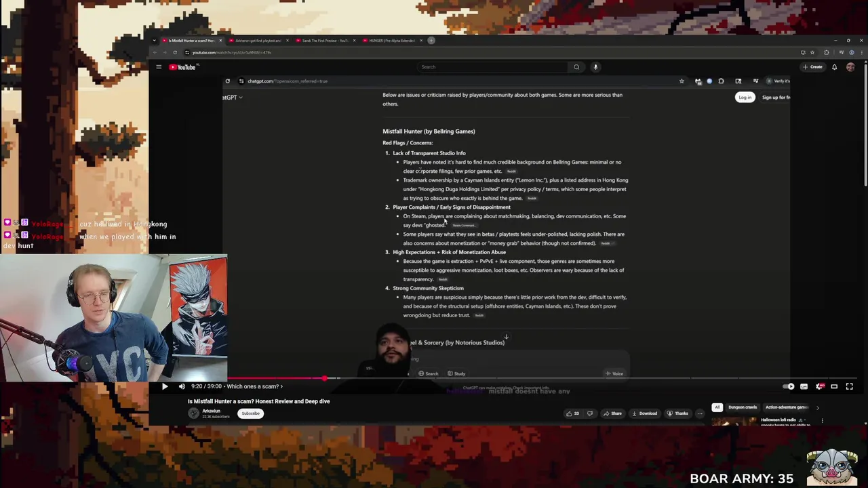Toggle subtitles closed captions button
The width and height of the screenshot is (868, 488).
tap(804, 386)
